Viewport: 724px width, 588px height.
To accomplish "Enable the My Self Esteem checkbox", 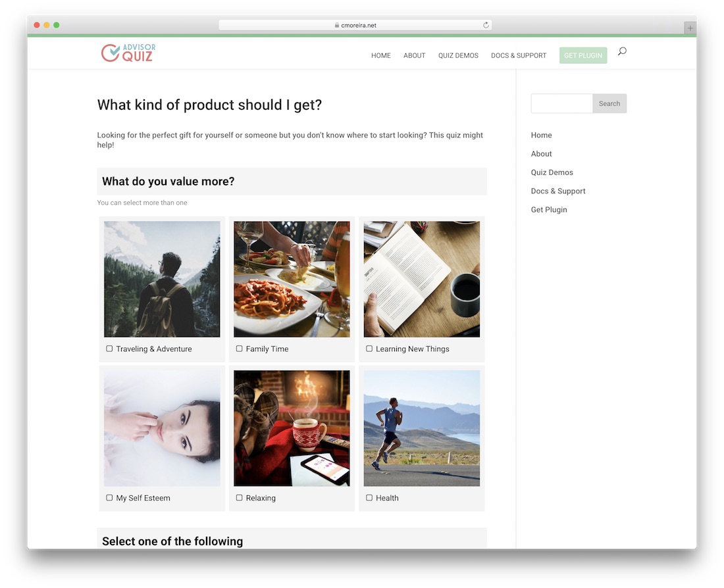I will point(109,497).
